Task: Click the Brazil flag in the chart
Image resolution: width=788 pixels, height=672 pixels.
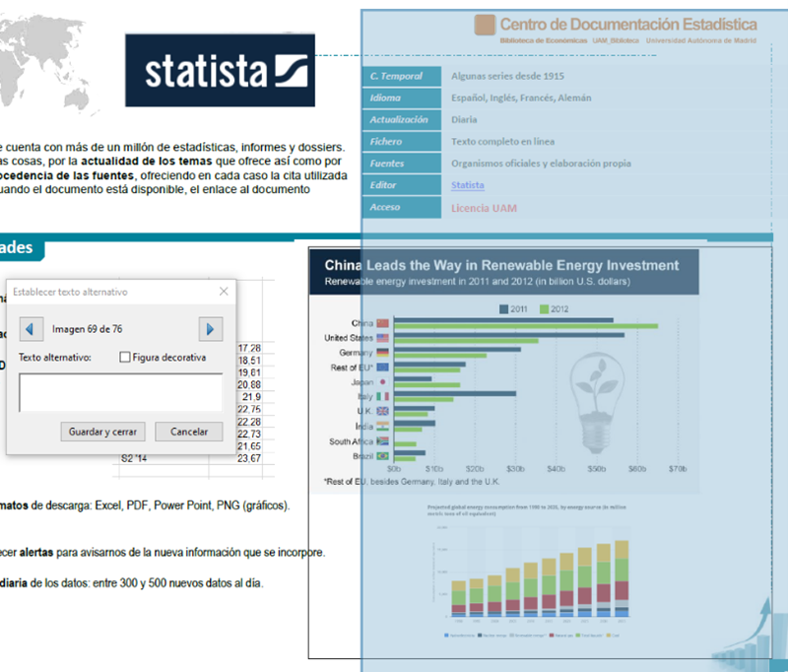Action: 383,456
